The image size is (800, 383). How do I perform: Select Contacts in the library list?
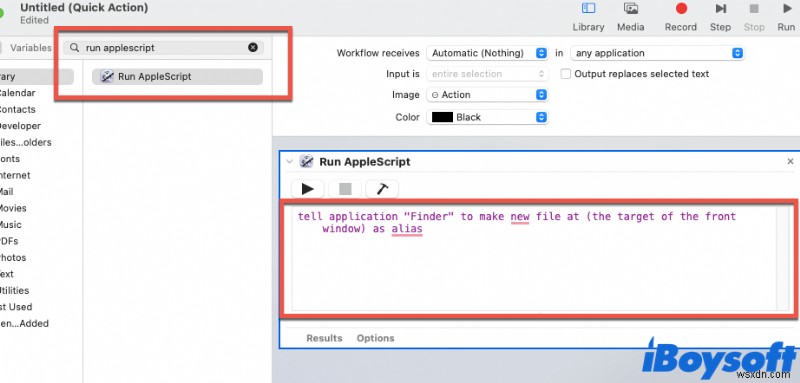(17, 110)
